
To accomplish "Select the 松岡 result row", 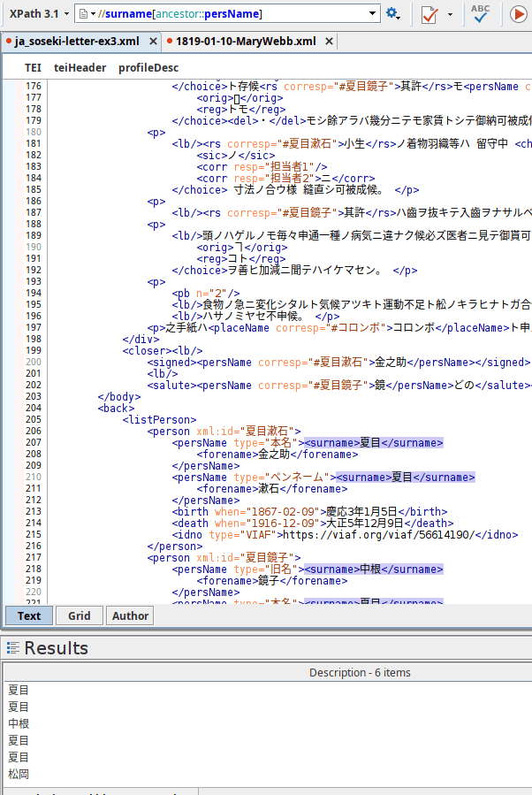I will click(x=268, y=774).
